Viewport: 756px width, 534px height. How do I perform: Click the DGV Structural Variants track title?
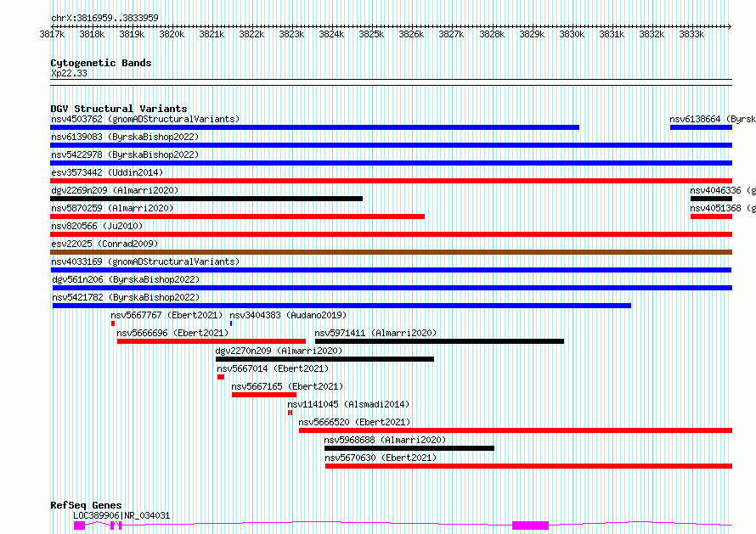pyautogui.click(x=119, y=109)
